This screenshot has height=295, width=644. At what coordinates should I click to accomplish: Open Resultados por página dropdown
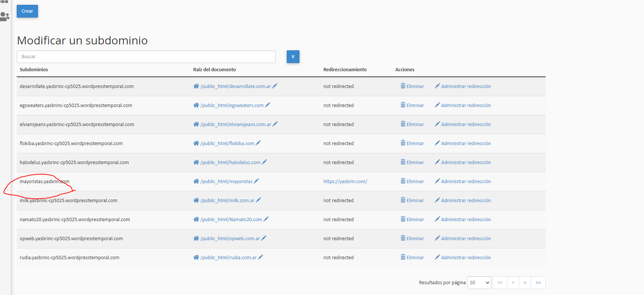pos(479,283)
